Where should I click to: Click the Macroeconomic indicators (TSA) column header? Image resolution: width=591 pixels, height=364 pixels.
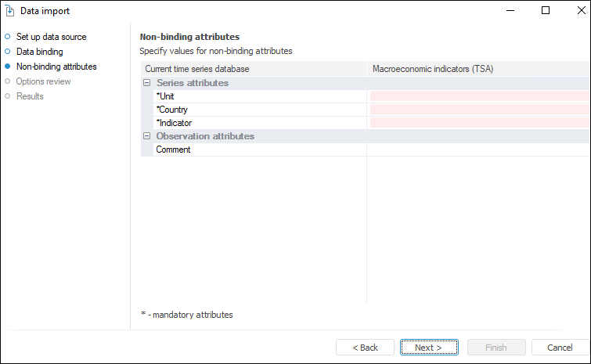coord(433,69)
